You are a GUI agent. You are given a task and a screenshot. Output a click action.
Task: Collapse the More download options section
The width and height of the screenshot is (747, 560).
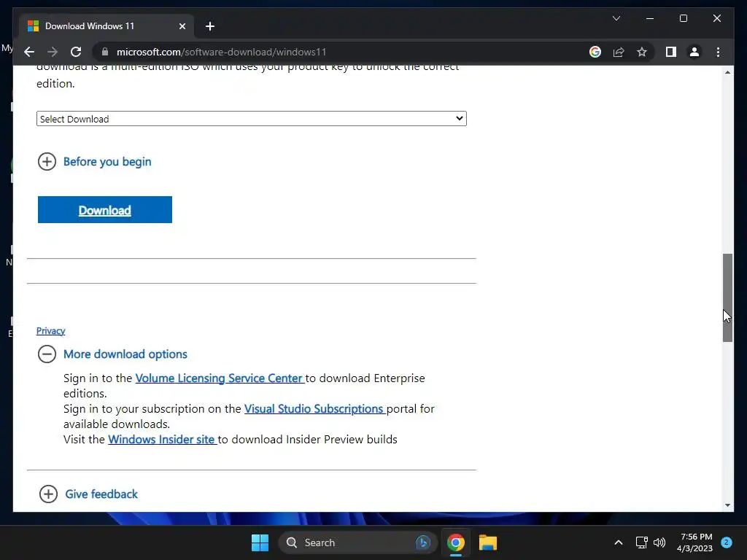point(112,354)
